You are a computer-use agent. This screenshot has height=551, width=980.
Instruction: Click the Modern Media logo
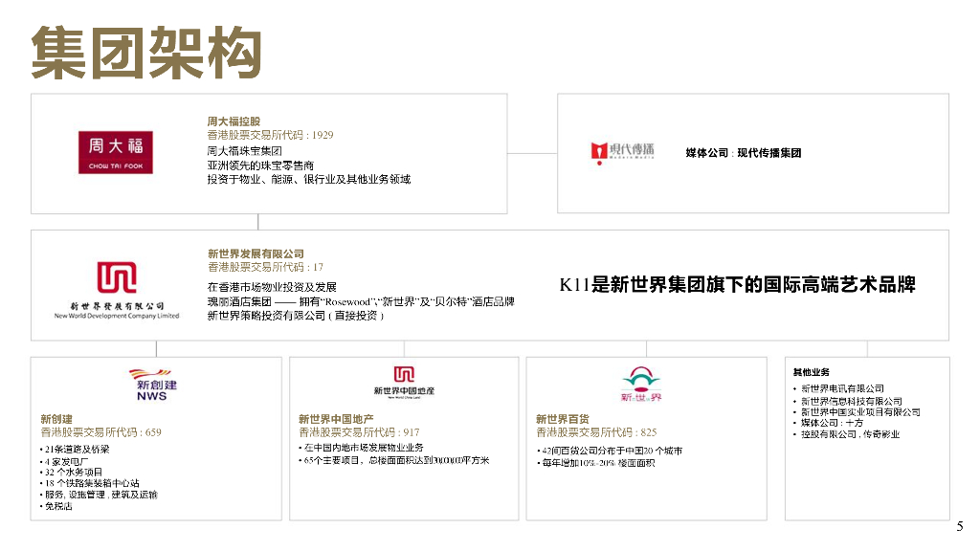tap(622, 152)
